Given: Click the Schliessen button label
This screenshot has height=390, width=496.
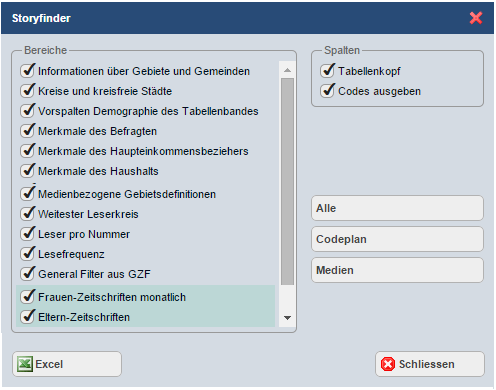Looking at the screenshot, I should (x=427, y=364).
